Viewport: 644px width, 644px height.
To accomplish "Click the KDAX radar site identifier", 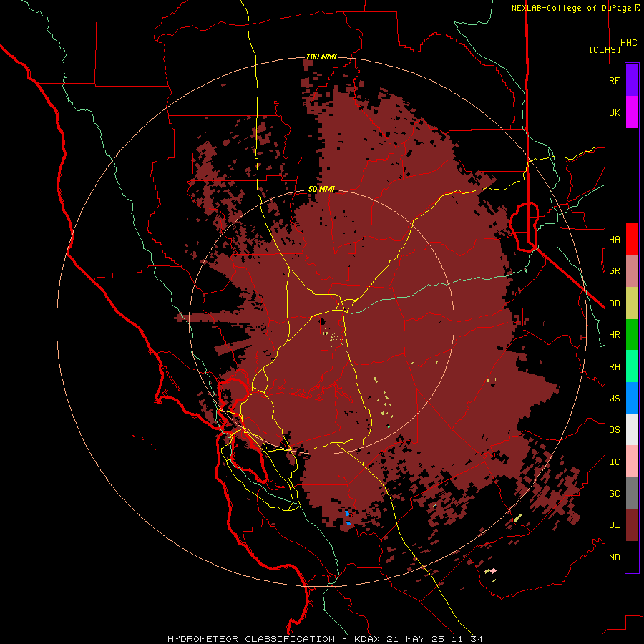I will tap(368, 639).
